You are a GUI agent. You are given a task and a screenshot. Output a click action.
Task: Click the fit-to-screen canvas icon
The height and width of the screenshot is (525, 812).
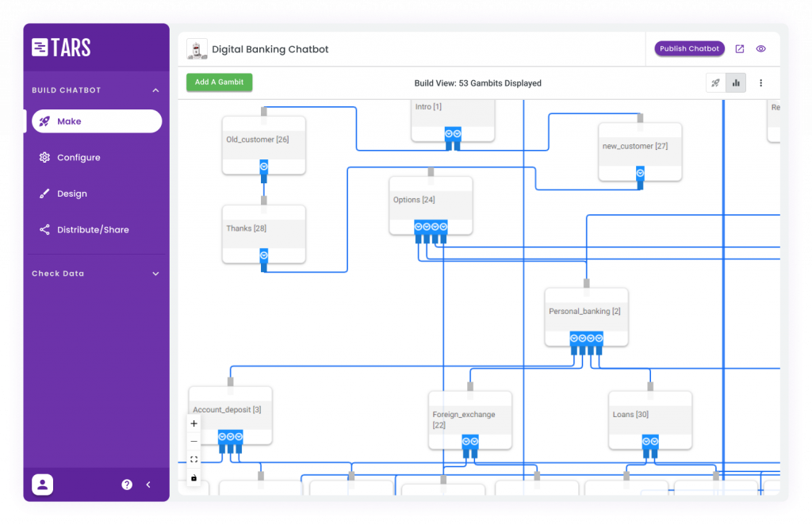click(194, 460)
